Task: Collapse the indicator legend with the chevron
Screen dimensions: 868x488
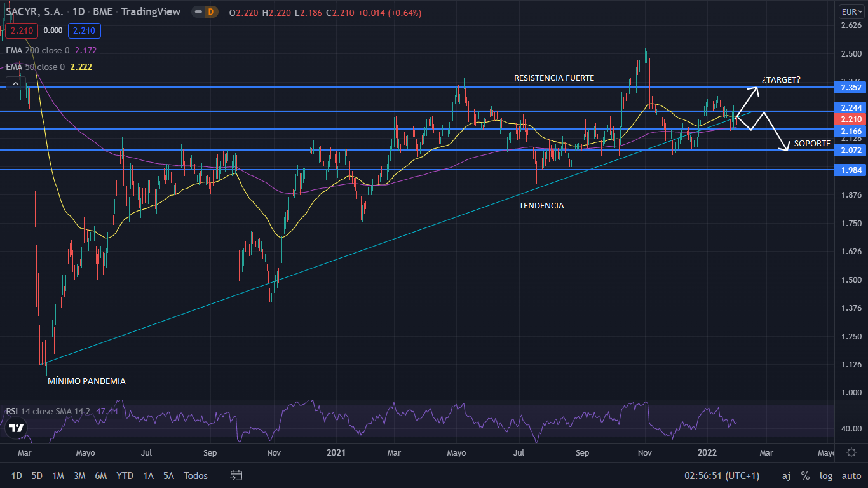Action: 15,83
